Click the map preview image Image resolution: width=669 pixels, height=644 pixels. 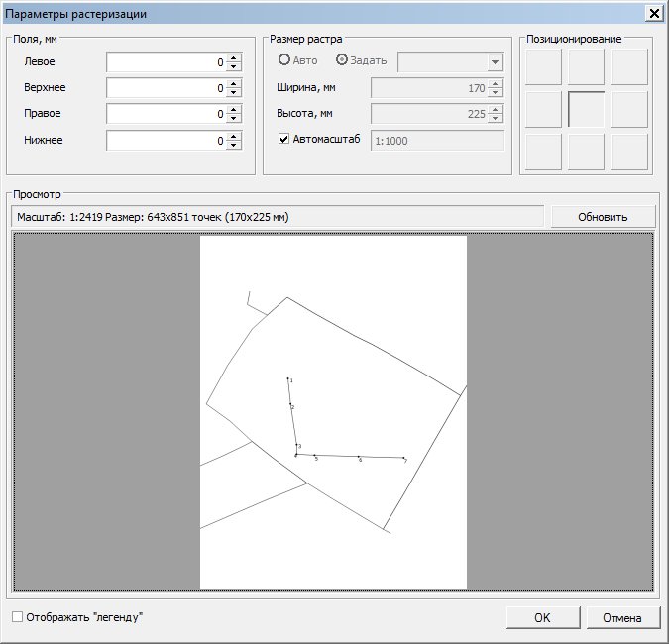[333, 411]
